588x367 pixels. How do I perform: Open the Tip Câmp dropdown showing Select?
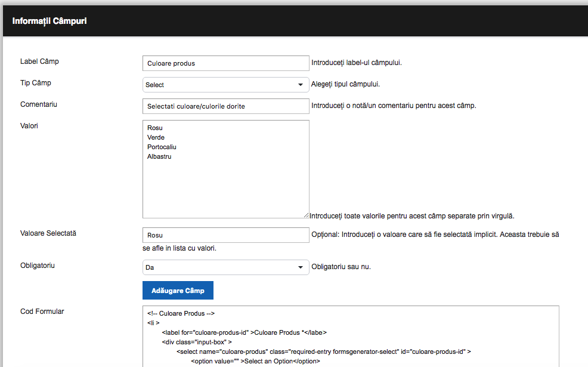click(x=226, y=85)
